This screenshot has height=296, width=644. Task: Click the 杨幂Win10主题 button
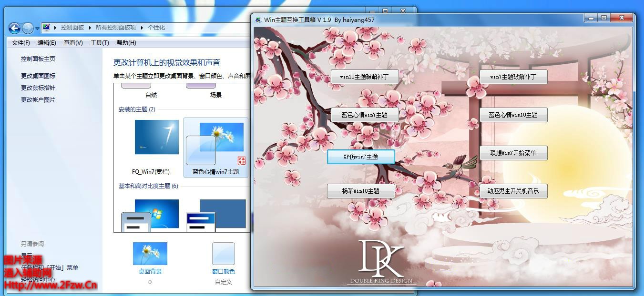[x=361, y=191]
